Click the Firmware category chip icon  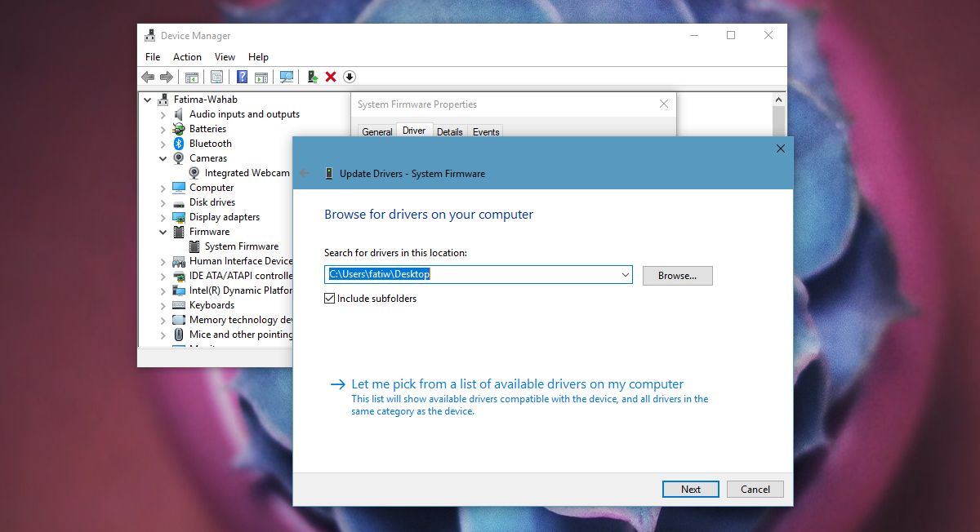tap(179, 232)
